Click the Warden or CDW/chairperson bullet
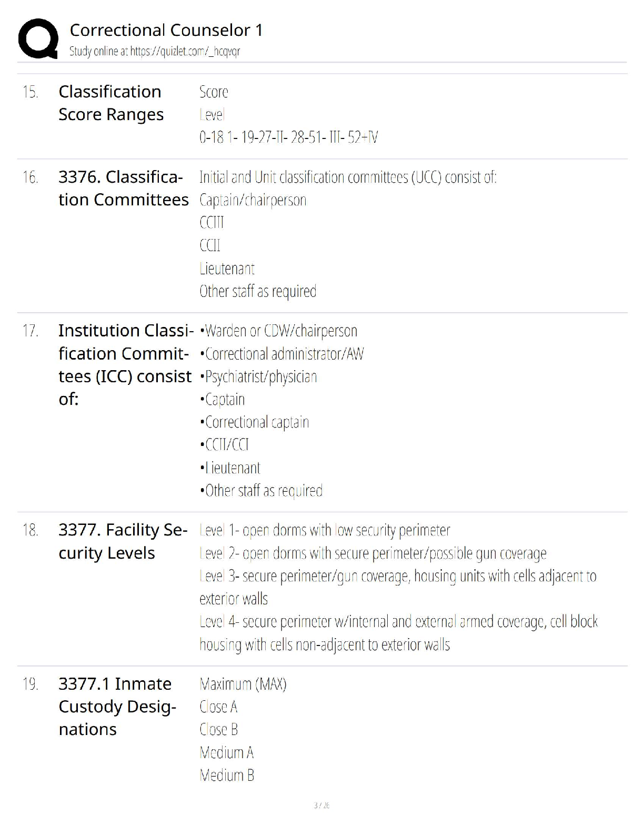Screen dimensions: 644x834 [x=278, y=331]
